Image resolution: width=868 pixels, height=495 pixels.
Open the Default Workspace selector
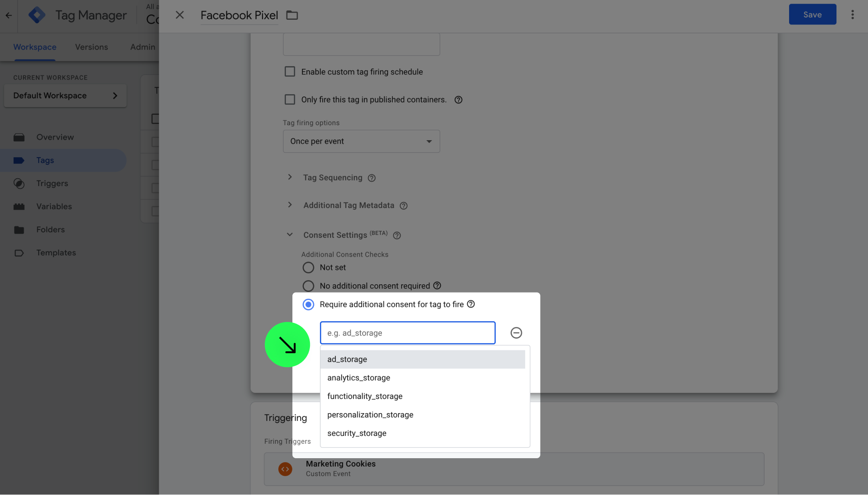tap(65, 95)
